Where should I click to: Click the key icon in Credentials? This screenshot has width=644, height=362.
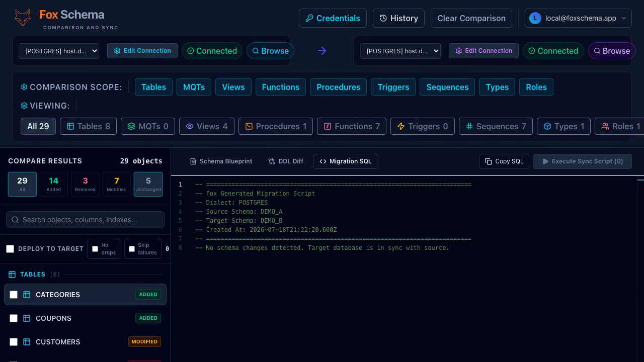(x=309, y=18)
